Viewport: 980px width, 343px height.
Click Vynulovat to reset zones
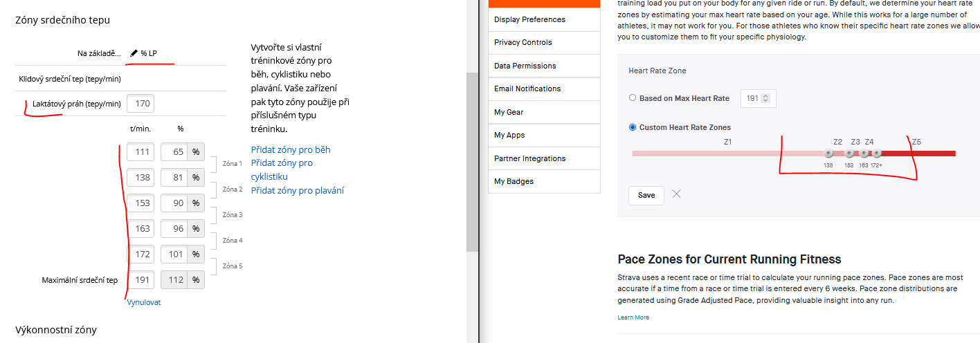click(144, 302)
